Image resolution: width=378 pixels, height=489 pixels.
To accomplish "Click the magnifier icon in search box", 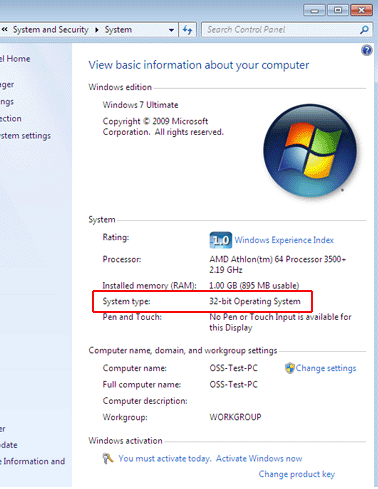I will click(x=364, y=30).
